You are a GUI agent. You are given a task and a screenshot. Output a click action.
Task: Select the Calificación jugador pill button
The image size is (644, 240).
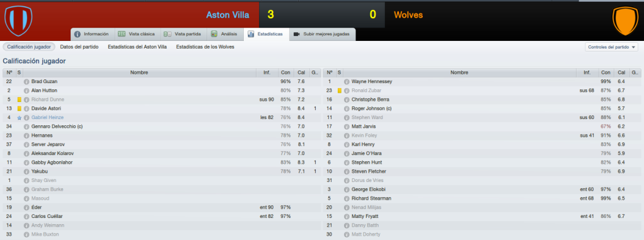click(x=29, y=47)
